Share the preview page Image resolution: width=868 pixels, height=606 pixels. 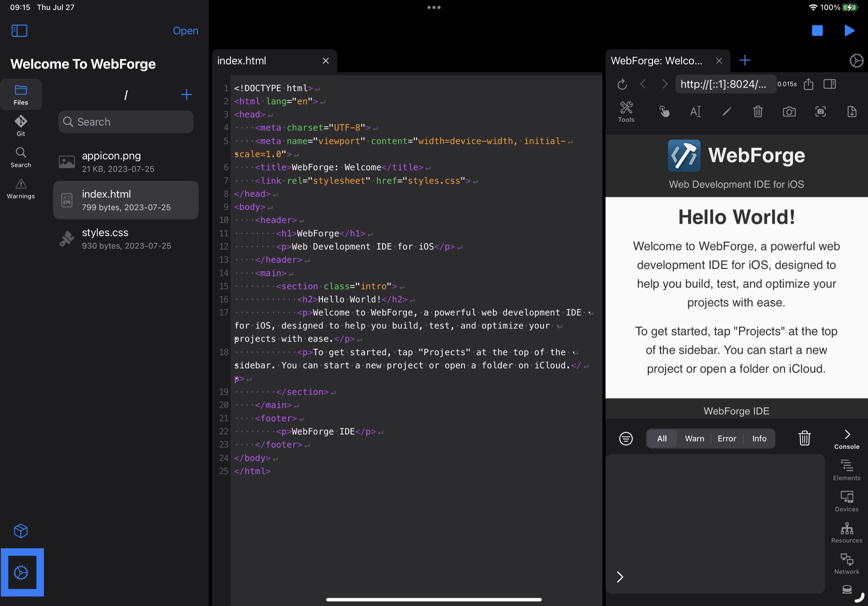click(809, 84)
